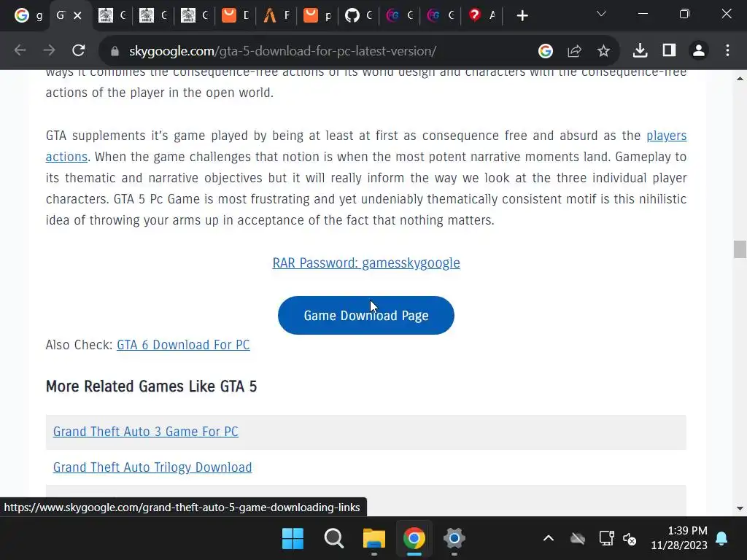This screenshot has width=747, height=560.
Task: Click the cloud sync tray icon
Action: pos(578,539)
